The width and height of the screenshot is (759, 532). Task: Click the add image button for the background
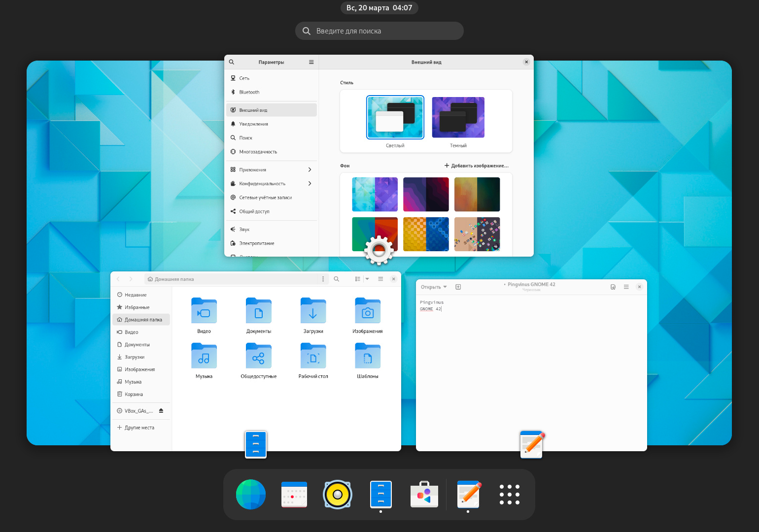click(477, 166)
